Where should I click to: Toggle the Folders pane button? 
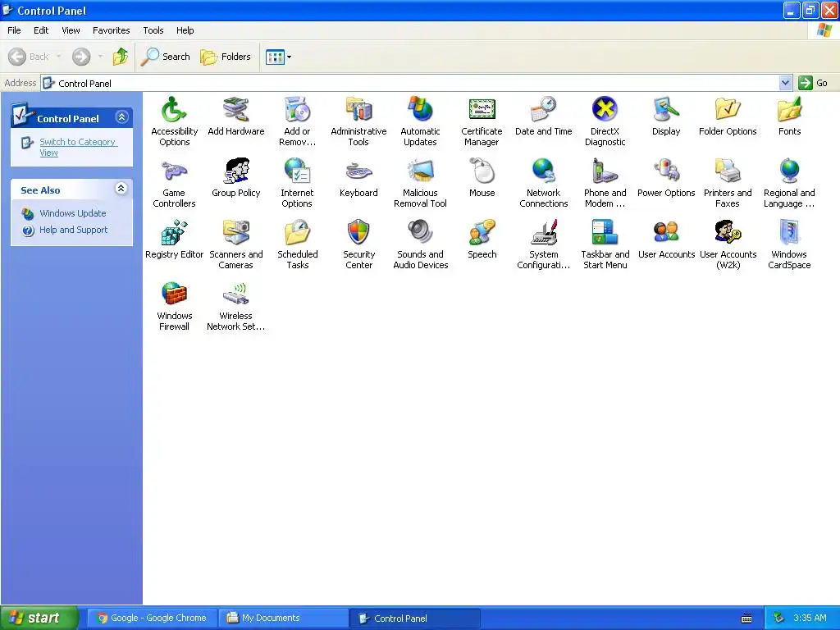225,57
